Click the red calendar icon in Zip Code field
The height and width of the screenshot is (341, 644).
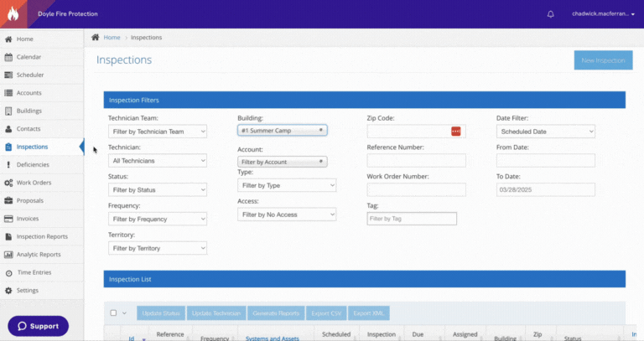(456, 132)
